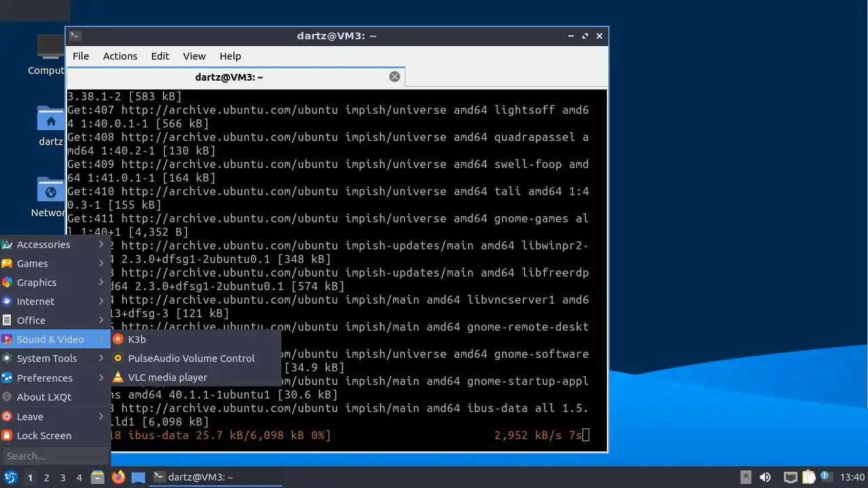
Task: Expand the Games submenu arrow
Action: pyautogui.click(x=101, y=263)
